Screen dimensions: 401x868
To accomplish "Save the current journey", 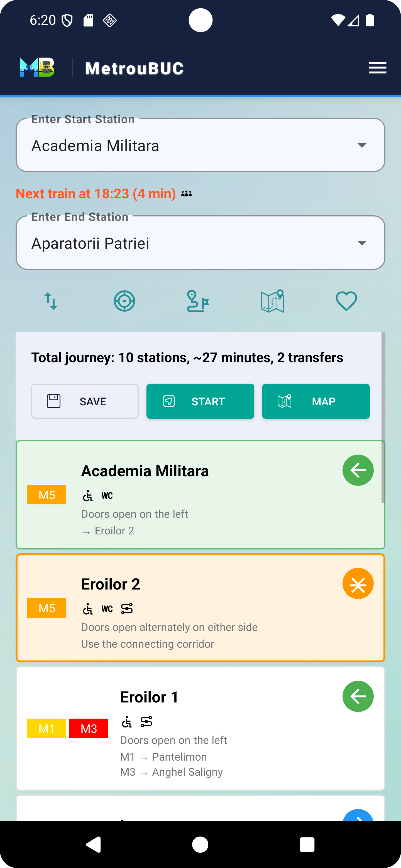I will (x=85, y=401).
